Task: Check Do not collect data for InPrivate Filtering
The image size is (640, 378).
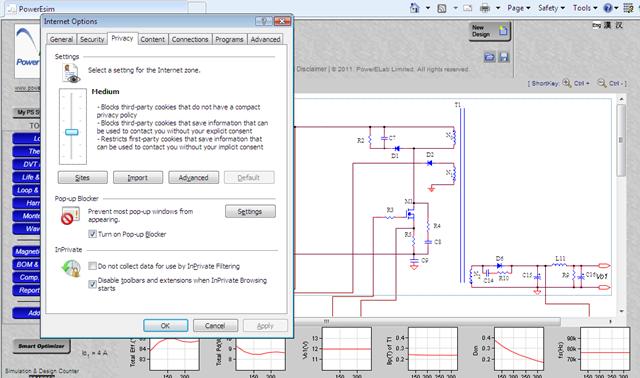Action: pos(93,266)
